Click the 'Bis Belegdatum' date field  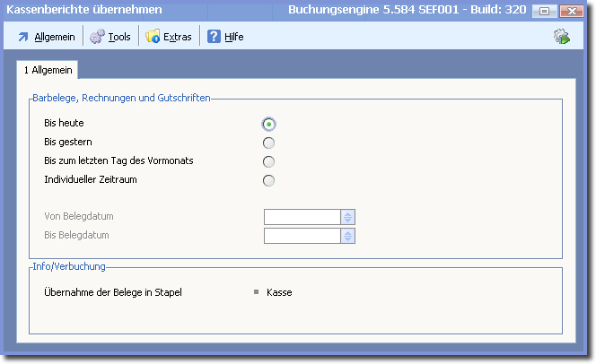(x=302, y=236)
